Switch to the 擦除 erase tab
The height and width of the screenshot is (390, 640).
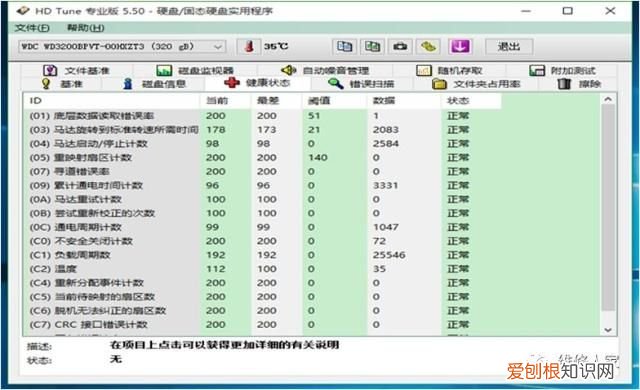[x=580, y=84]
